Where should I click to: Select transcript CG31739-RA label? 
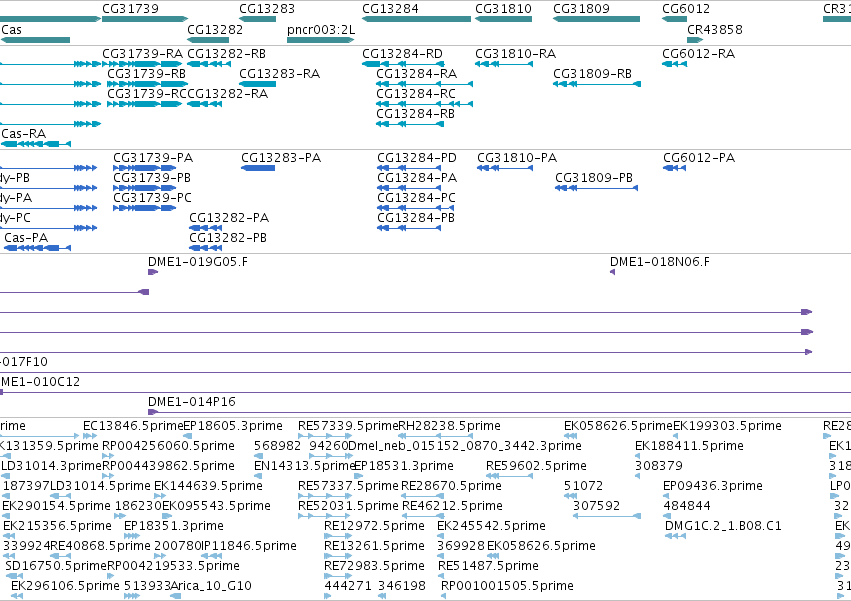click(142, 54)
